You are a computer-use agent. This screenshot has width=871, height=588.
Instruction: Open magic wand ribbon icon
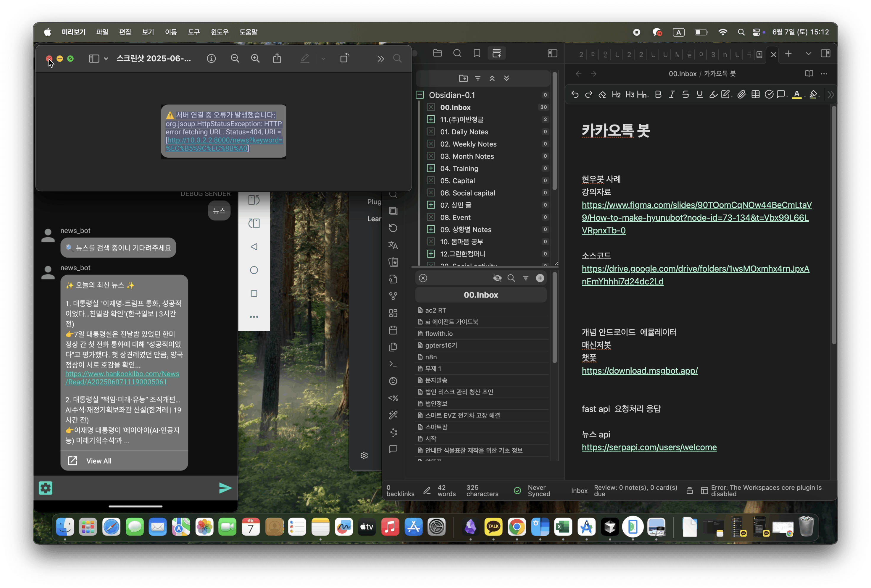click(x=393, y=415)
